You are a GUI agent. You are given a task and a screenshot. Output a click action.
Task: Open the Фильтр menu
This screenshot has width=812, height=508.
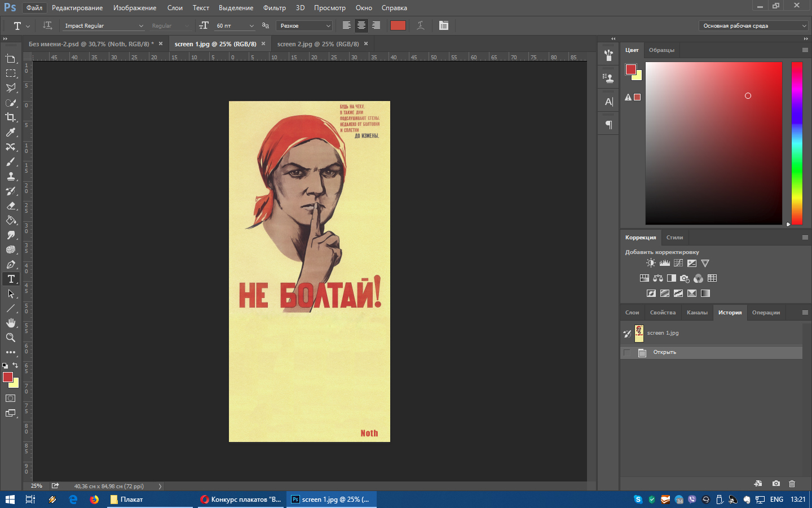pyautogui.click(x=275, y=8)
